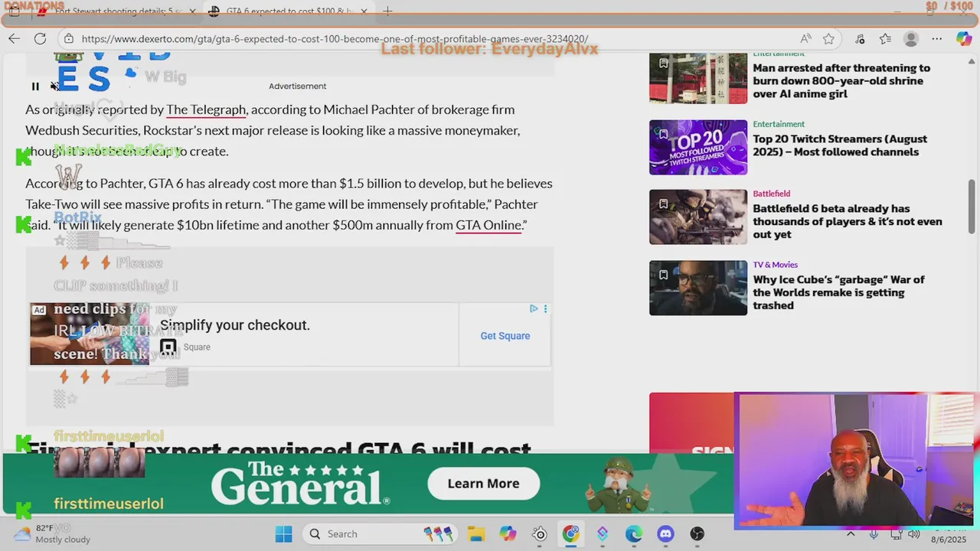The width and height of the screenshot is (980, 551).
Task: Open weather widget Mostly cloudy
Action: [52, 534]
